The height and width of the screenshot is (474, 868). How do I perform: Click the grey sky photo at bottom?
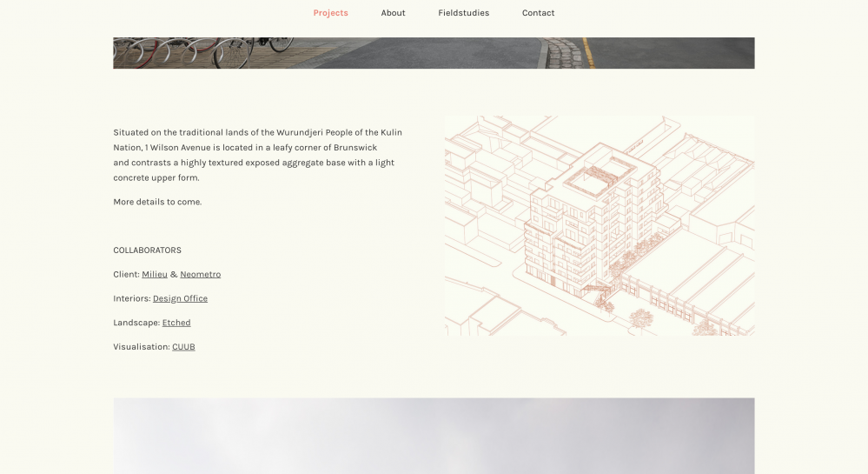pyautogui.click(x=434, y=436)
